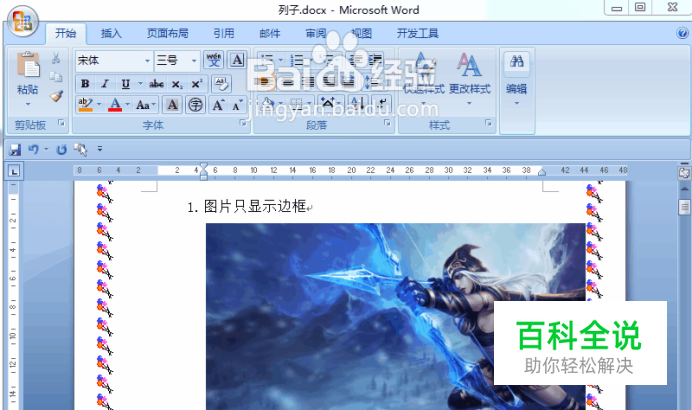Toggle the ruler view button above the scrollbar
The width and height of the screenshot is (692, 410).
coord(684,173)
